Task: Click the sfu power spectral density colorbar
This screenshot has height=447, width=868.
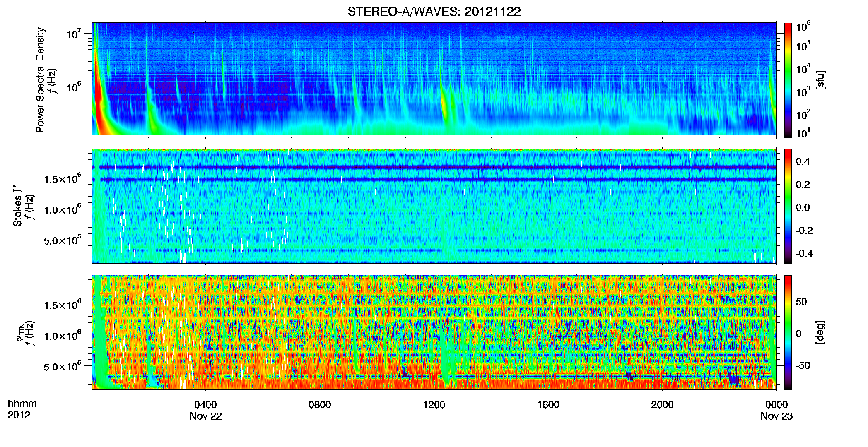Action: 788,79
